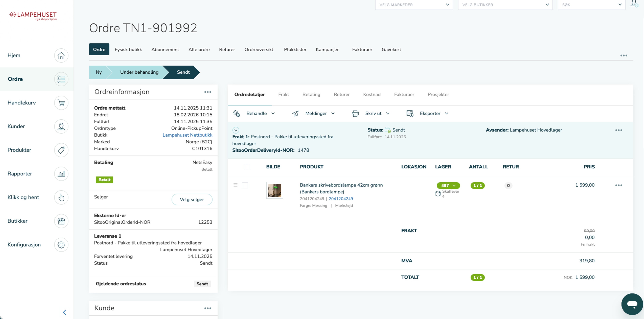Open the Plukklister tab
This screenshot has height=319, width=644.
[x=295, y=49]
